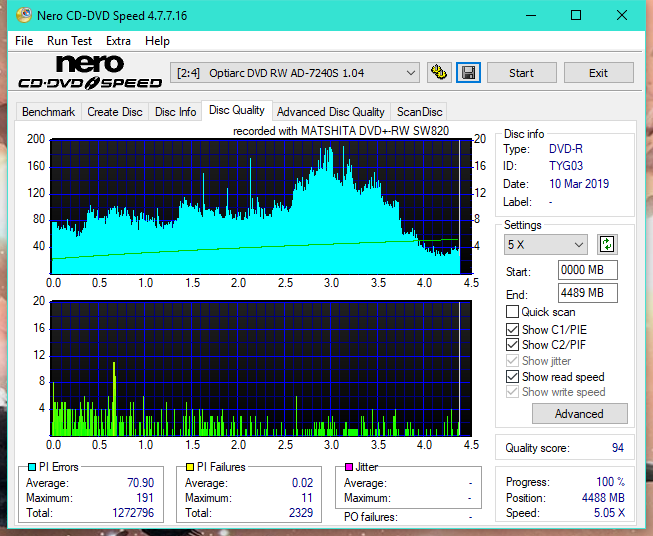Uncheck Show read speed
Viewport: 653px width, 536px height.
[512, 376]
